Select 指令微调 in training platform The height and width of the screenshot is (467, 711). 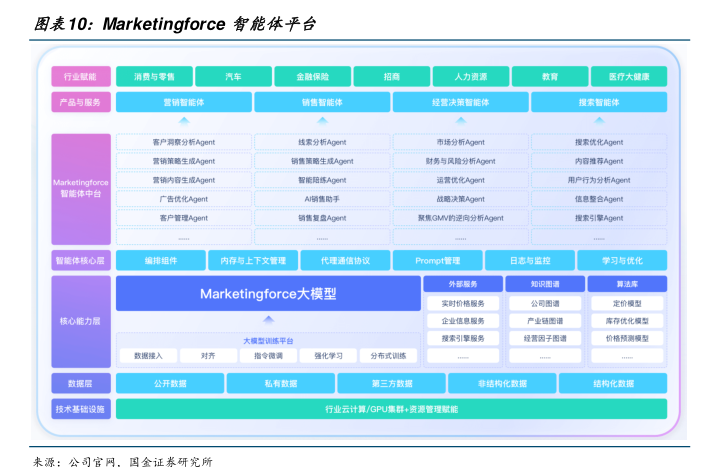(x=268, y=356)
